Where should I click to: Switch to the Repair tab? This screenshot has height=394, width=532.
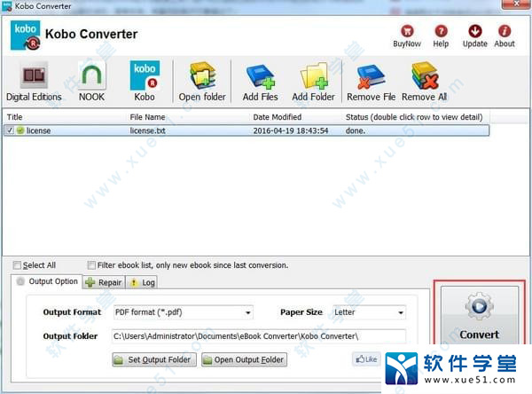click(103, 282)
